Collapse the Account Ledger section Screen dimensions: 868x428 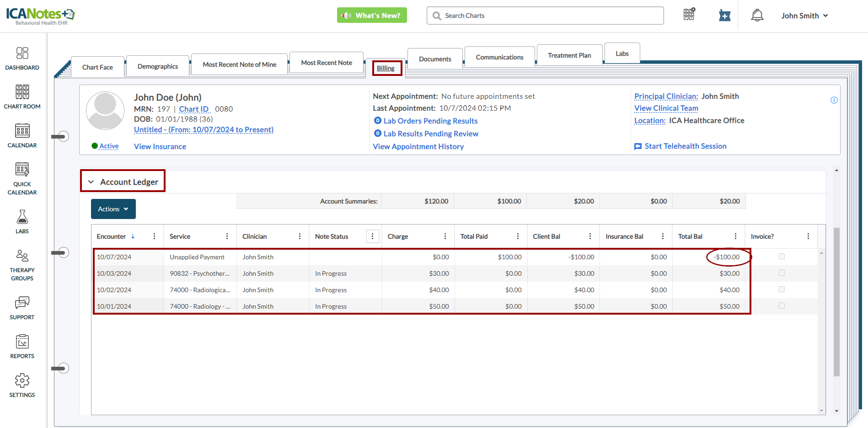(91, 182)
